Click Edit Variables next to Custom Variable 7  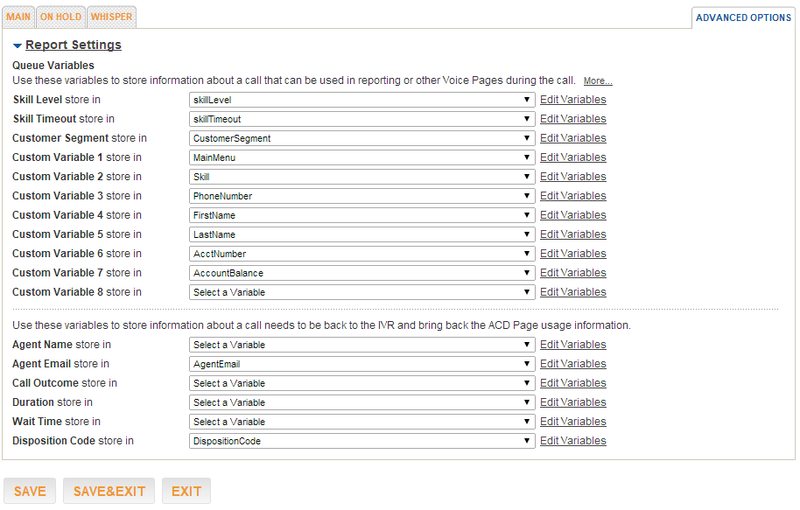[573, 273]
